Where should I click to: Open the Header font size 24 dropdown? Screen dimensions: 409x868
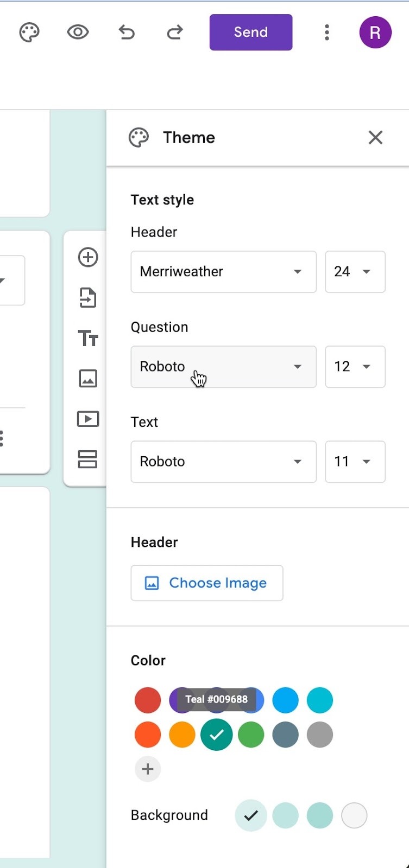[355, 272]
